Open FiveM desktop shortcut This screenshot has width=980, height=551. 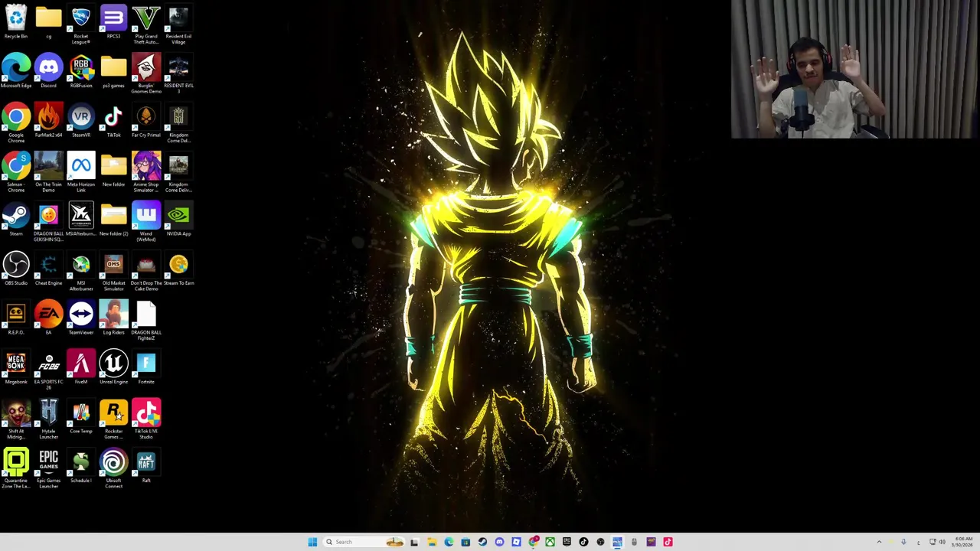point(81,368)
